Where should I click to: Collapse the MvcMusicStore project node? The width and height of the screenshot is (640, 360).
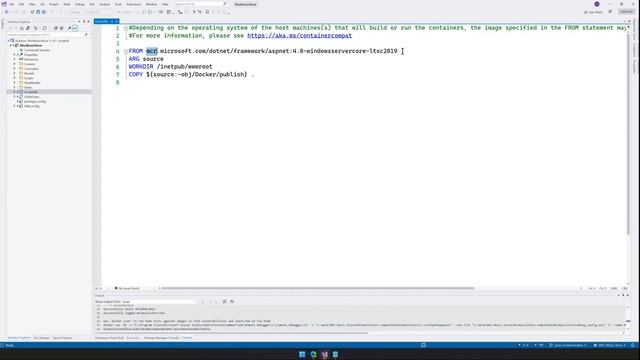coord(10,45)
